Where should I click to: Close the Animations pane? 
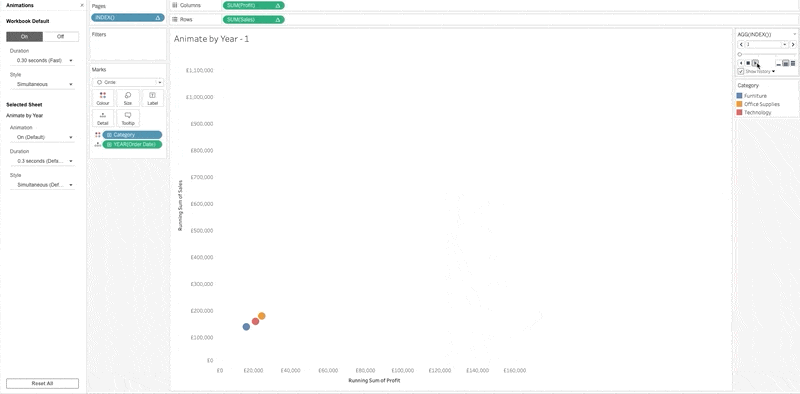click(82, 5)
